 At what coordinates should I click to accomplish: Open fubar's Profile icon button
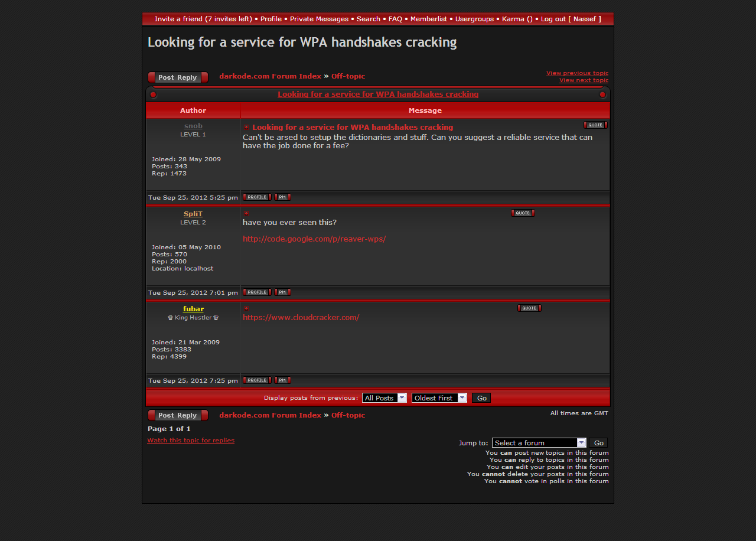click(257, 380)
